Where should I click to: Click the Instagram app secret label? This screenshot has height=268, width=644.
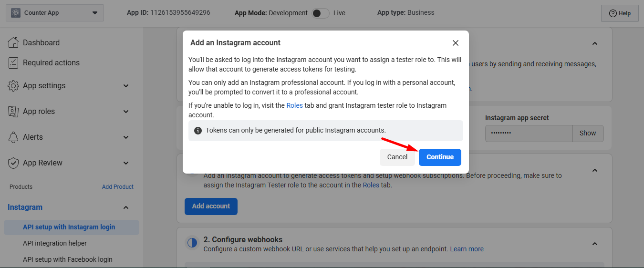pyautogui.click(x=517, y=118)
